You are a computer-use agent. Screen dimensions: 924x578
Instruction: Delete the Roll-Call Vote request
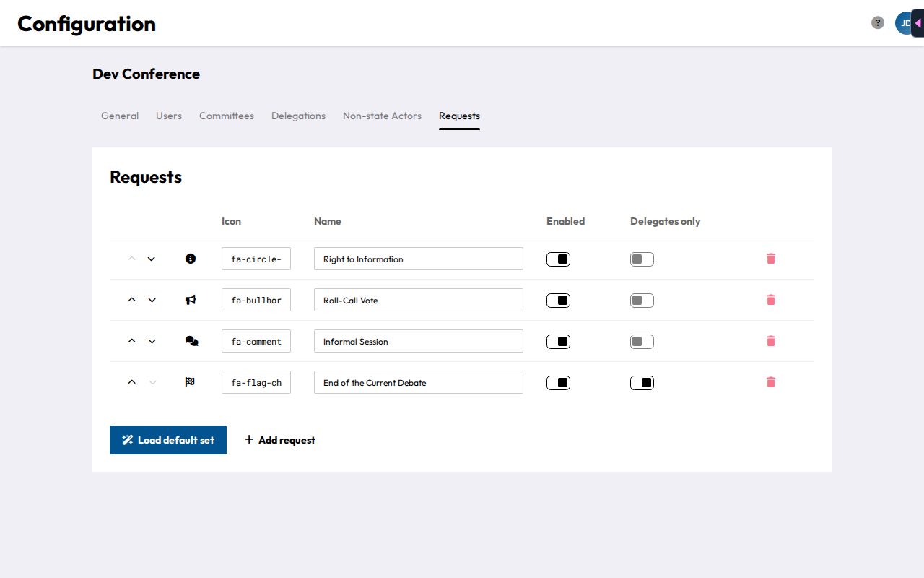point(770,300)
